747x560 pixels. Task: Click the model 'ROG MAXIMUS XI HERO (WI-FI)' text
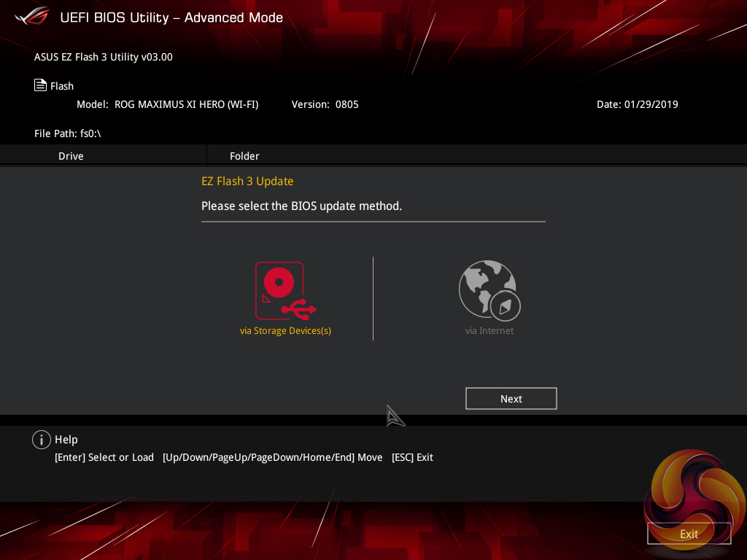(x=186, y=104)
